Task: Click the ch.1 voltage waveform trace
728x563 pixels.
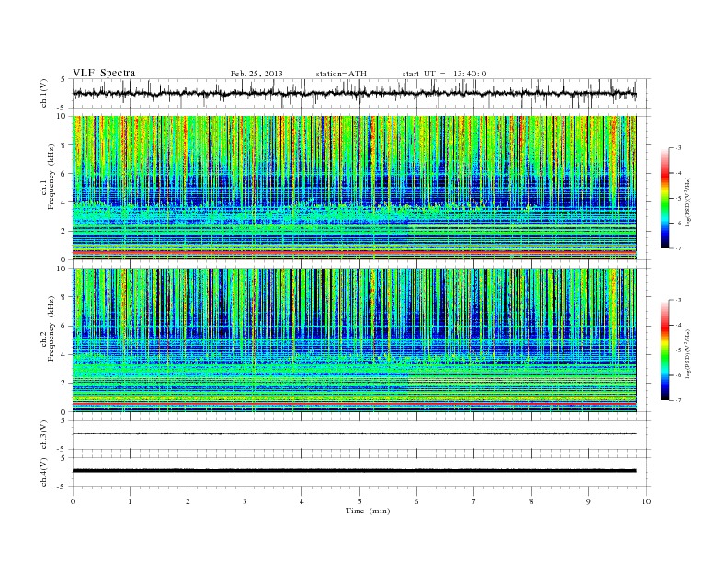Action: [354, 94]
